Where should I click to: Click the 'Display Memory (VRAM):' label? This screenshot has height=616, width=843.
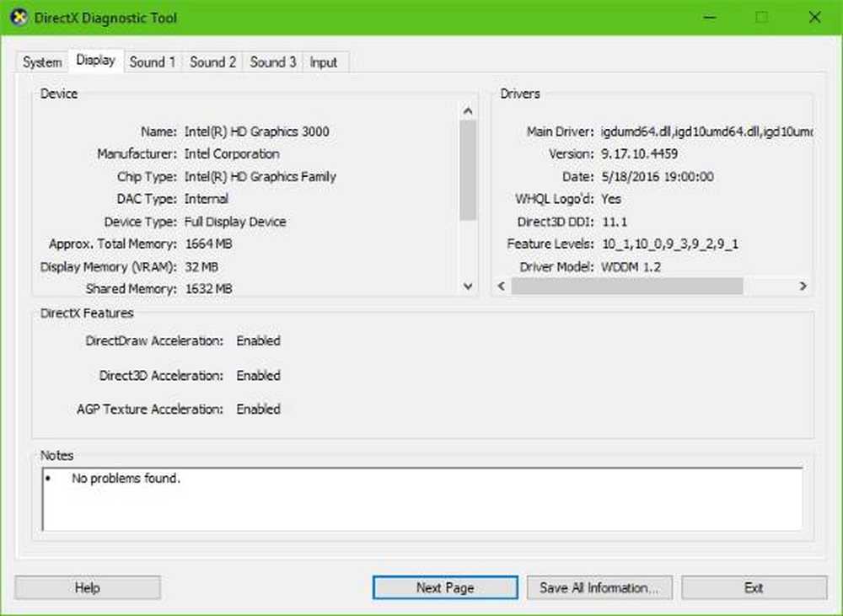[109, 267]
